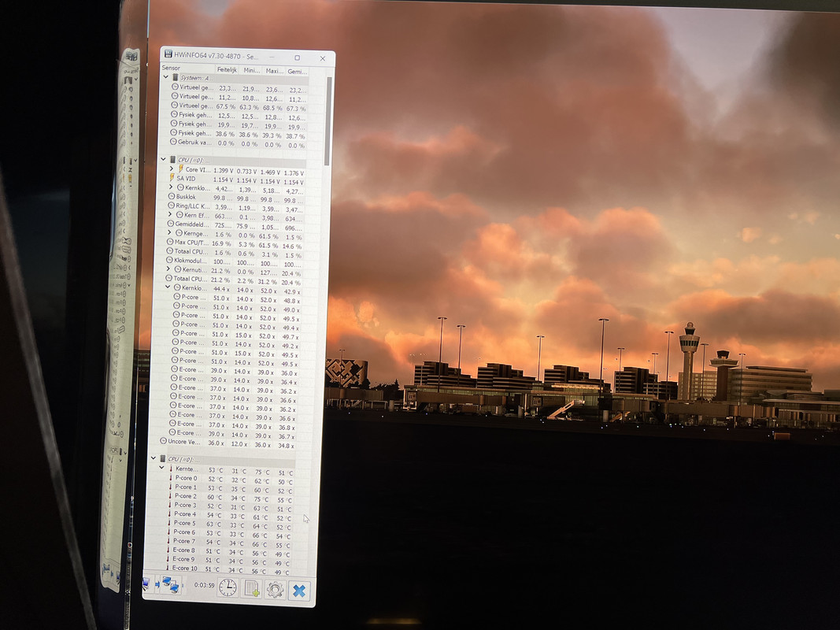The width and height of the screenshot is (840, 630).
Task: Click the Feitelijk column header
Action: click(228, 69)
